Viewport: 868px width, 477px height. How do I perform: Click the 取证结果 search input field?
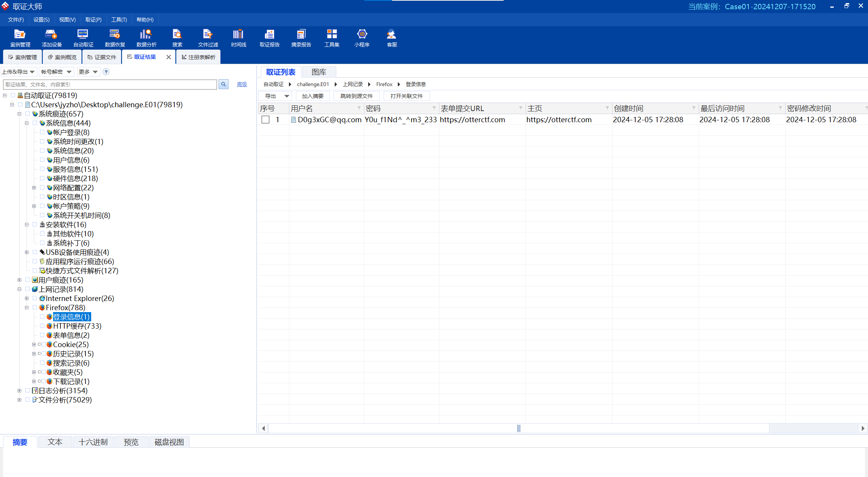(x=110, y=85)
